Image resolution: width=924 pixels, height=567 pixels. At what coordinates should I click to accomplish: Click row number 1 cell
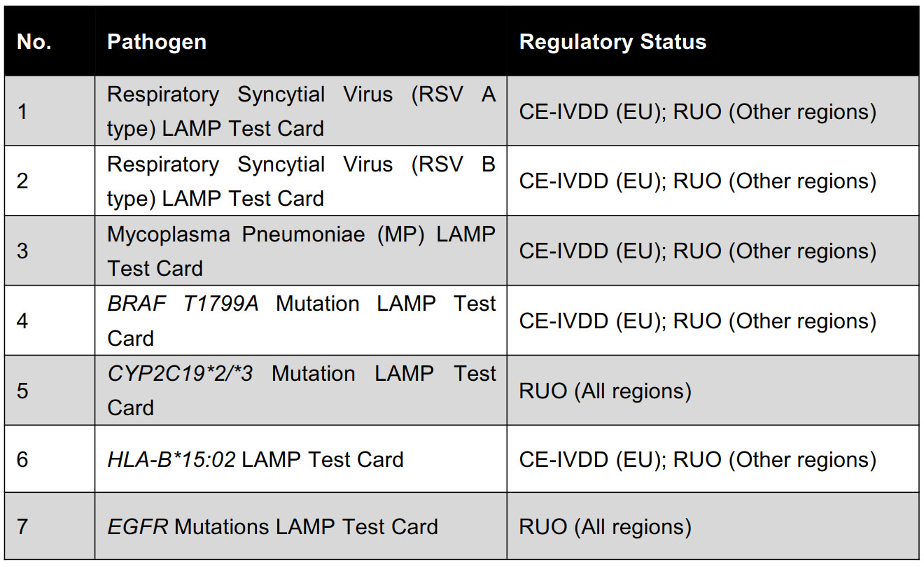(22, 111)
